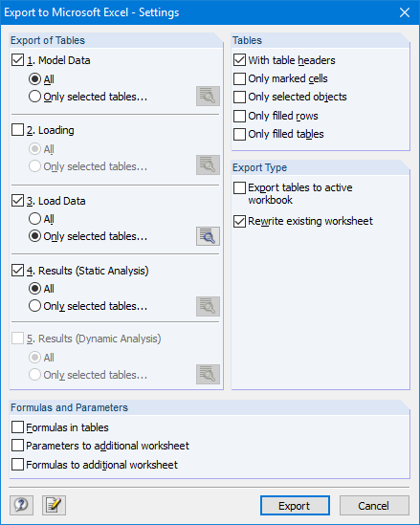This screenshot has width=420, height=525.
Task: Enable Only selected objects option
Action: 239,97
